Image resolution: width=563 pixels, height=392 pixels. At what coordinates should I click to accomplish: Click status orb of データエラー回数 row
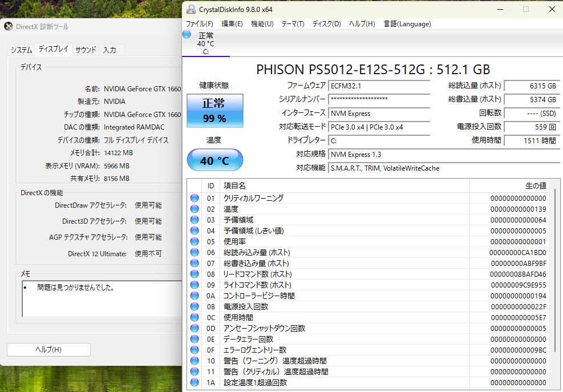[195, 339]
